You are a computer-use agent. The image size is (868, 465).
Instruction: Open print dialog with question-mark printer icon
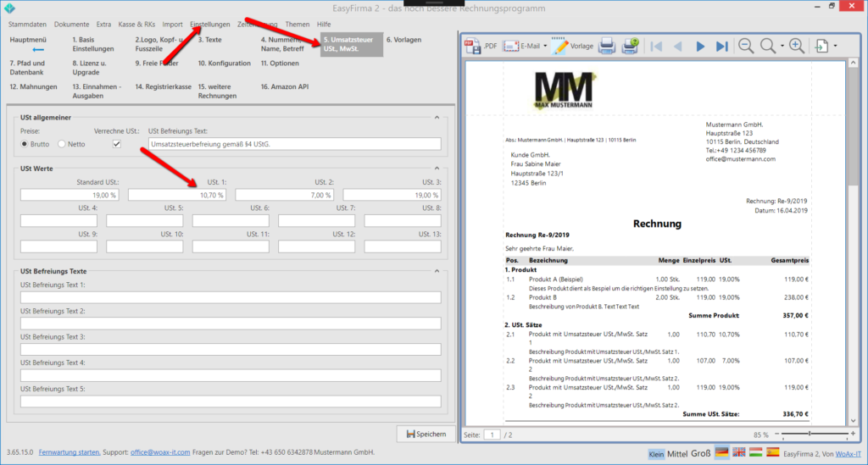point(630,46)
